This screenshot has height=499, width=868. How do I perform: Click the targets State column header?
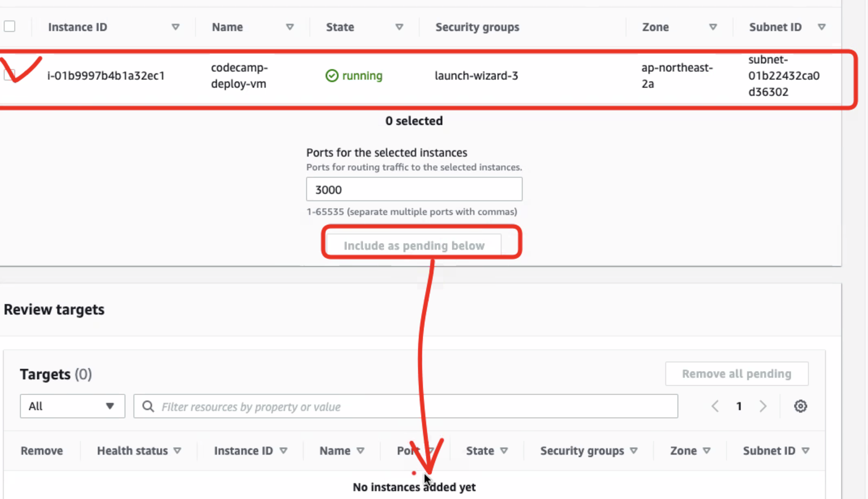[480, 451]
